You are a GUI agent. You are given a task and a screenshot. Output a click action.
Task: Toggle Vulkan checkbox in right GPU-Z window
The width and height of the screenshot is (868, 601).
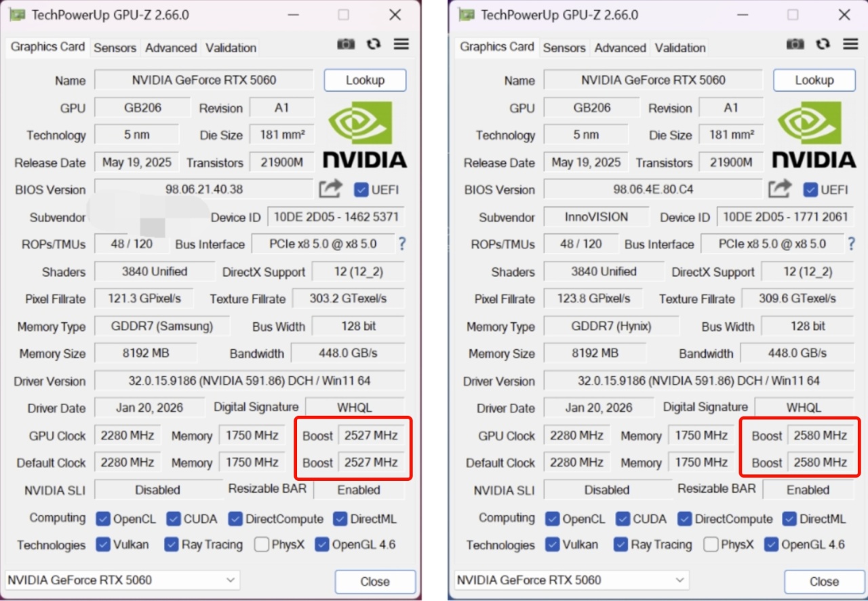[x=553, y=544]
